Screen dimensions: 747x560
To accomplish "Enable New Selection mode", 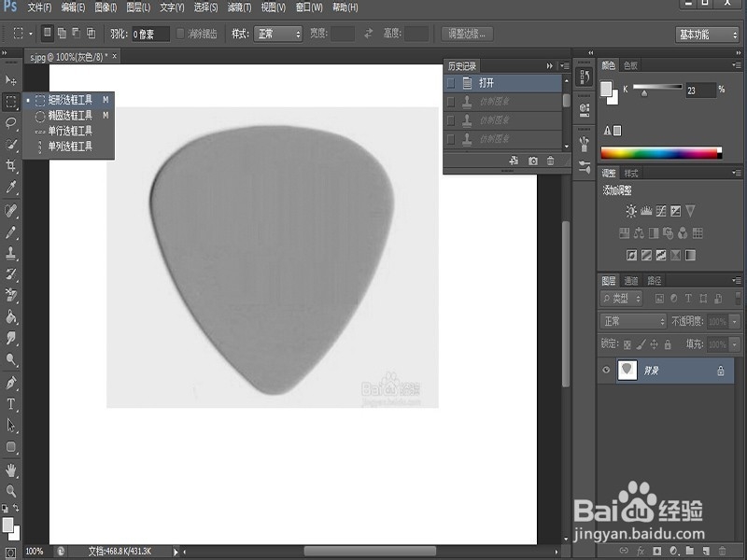I will (x=47, y=33).
